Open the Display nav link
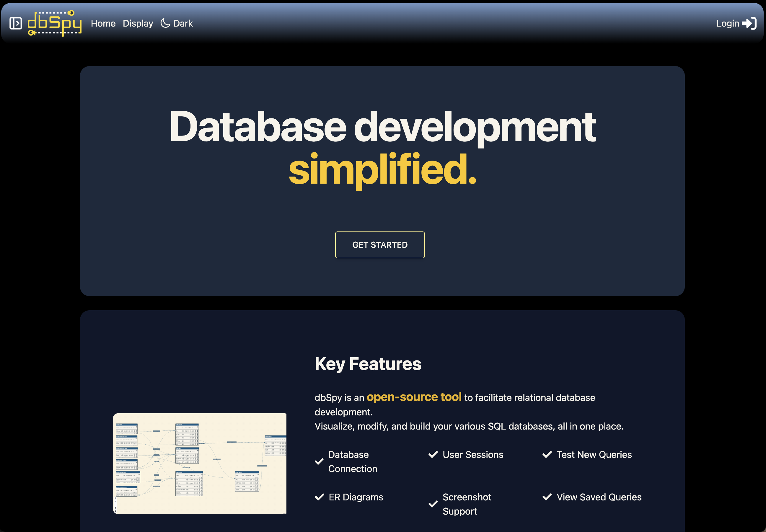 click(x=138, y=23)
